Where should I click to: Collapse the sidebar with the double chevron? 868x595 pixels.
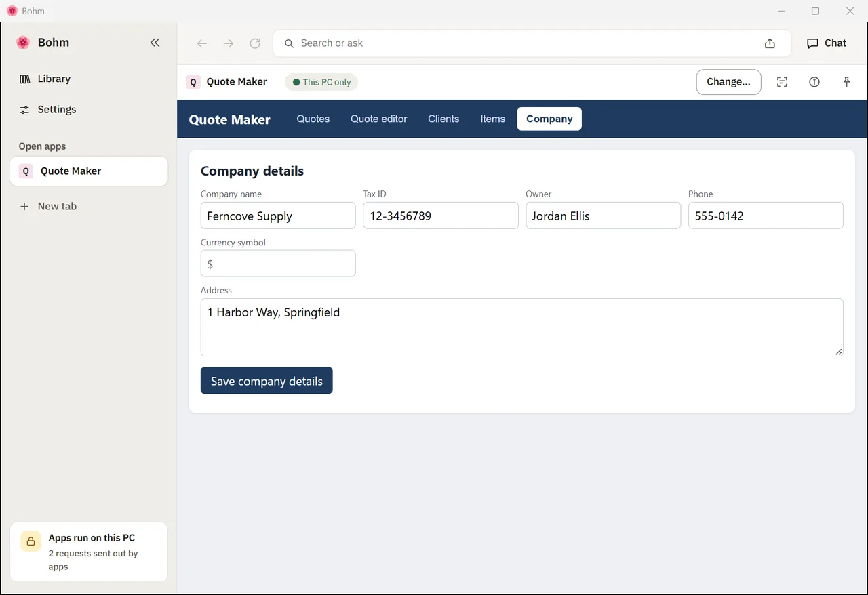(155, 43)
